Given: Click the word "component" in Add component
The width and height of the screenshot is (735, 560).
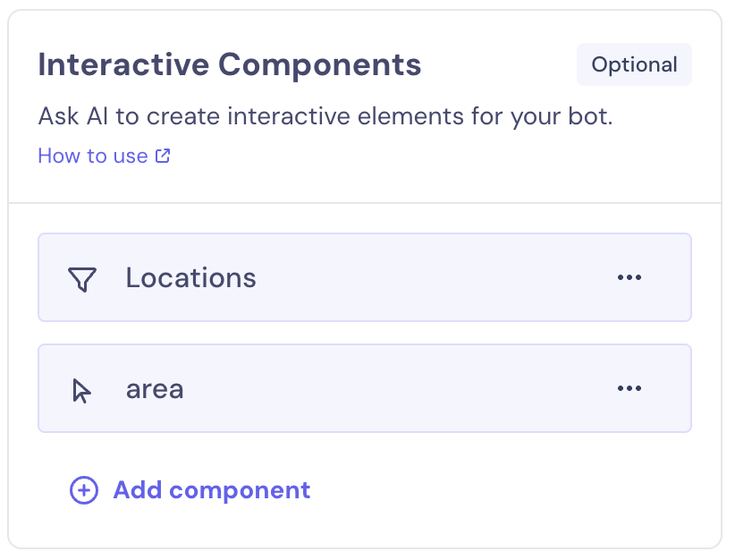Looking at the screenshot, I should pyautogui.click(x=240, y=490).
